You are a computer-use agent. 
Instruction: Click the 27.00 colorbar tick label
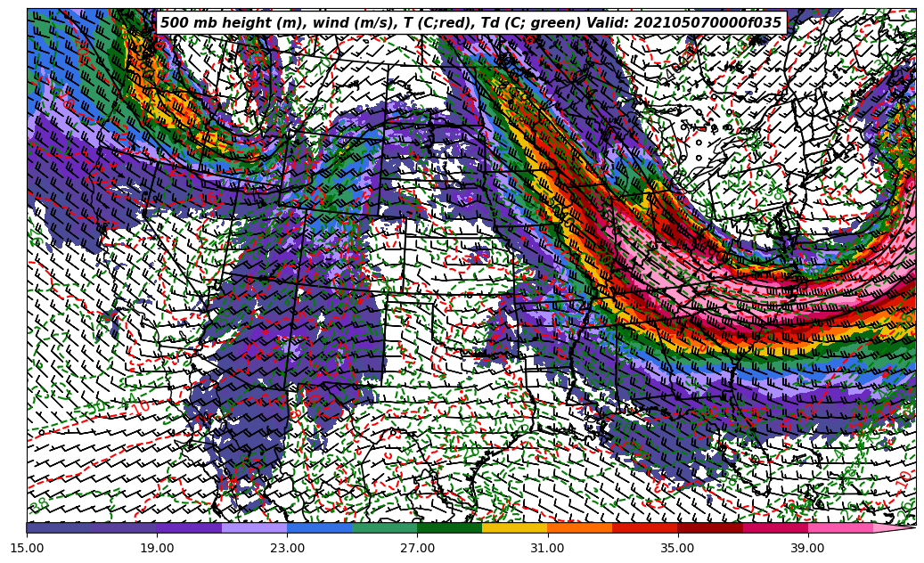point(417,548)
